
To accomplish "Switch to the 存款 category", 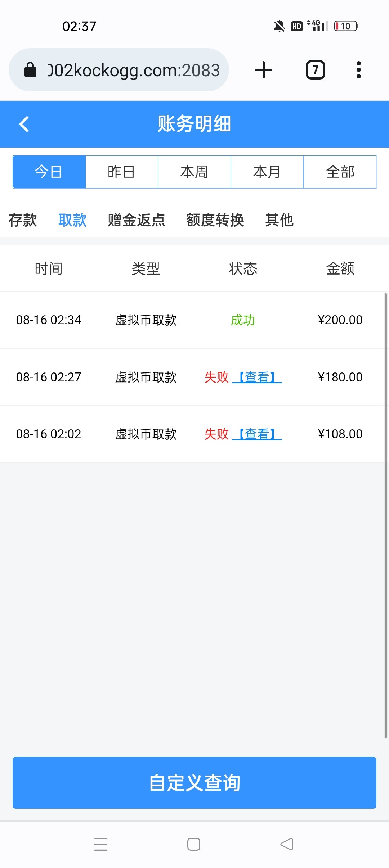I will tap(23, 220).
